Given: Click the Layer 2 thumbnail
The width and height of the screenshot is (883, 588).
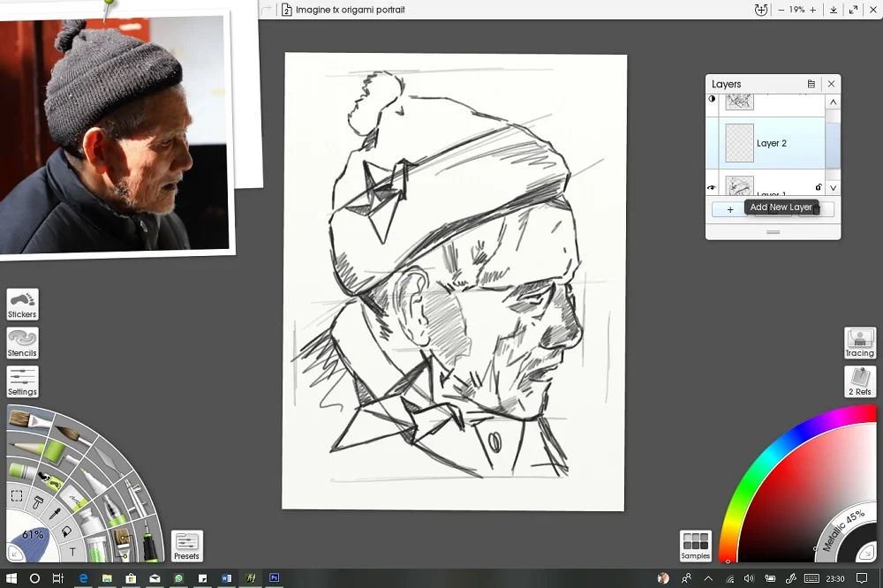Looking at the screenshot, I should (739, 143).
